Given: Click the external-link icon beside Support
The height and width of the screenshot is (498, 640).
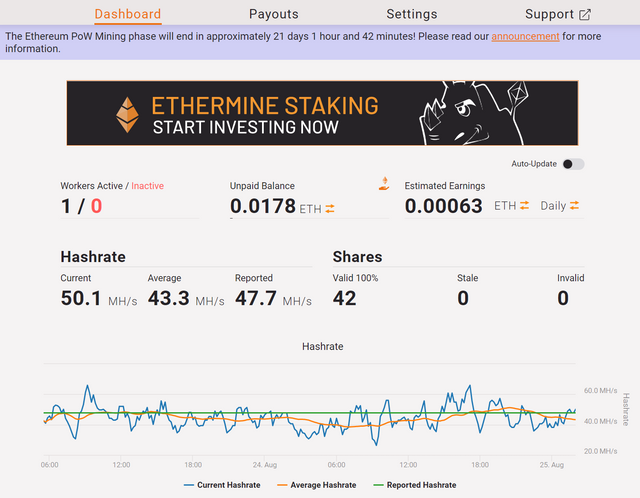Looking at the screenshot, I should [x=585, y=15].
